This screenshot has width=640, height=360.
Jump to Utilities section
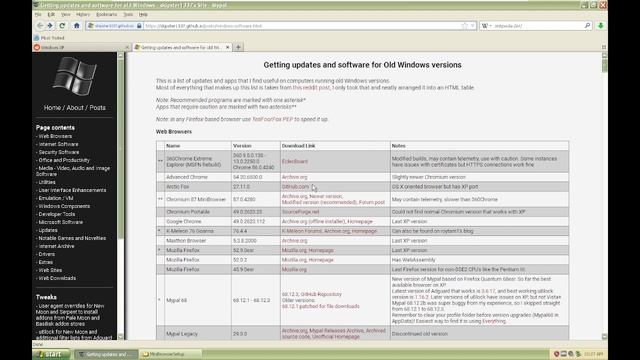click(47, 182)
